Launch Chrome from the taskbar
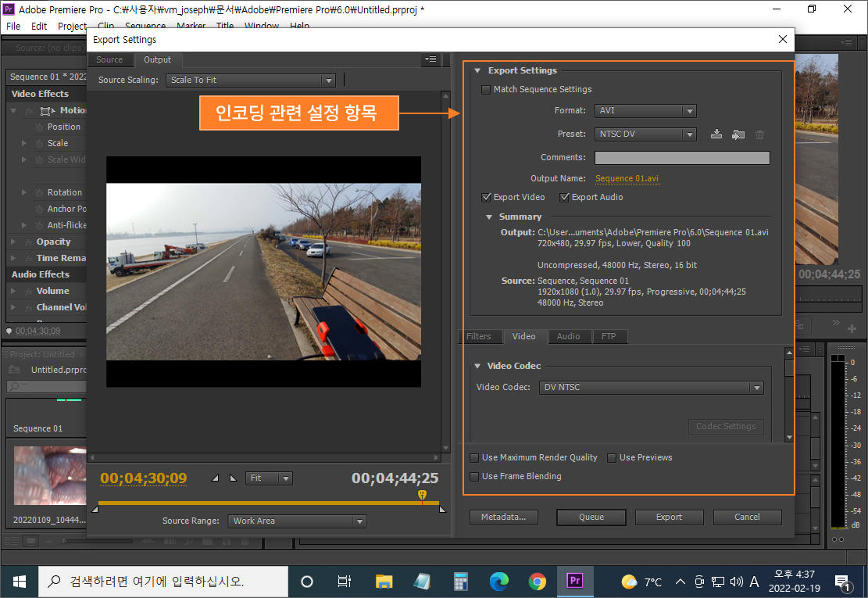This screenshot has width=868, height=598. [x=537, y=581]
